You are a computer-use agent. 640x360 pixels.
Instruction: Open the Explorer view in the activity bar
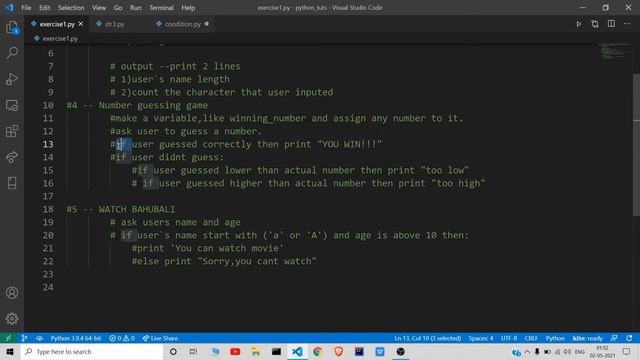(x=12, y=27)
